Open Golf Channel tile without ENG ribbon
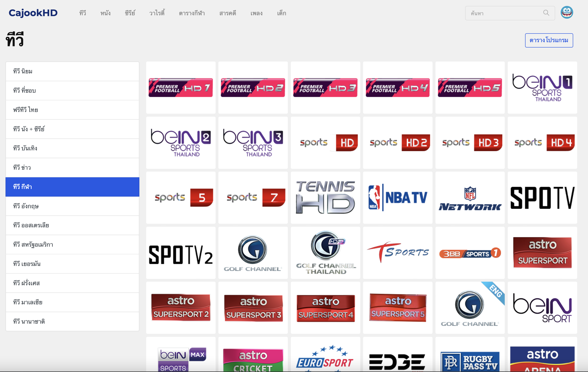The image size is (588, 372). coord(253,253)
